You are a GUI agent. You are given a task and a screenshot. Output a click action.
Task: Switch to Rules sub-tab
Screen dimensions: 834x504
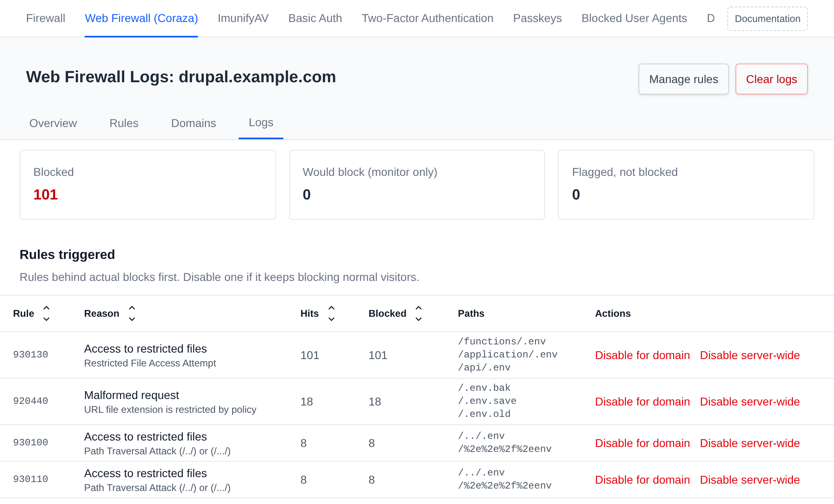click(x=124, y=123)
